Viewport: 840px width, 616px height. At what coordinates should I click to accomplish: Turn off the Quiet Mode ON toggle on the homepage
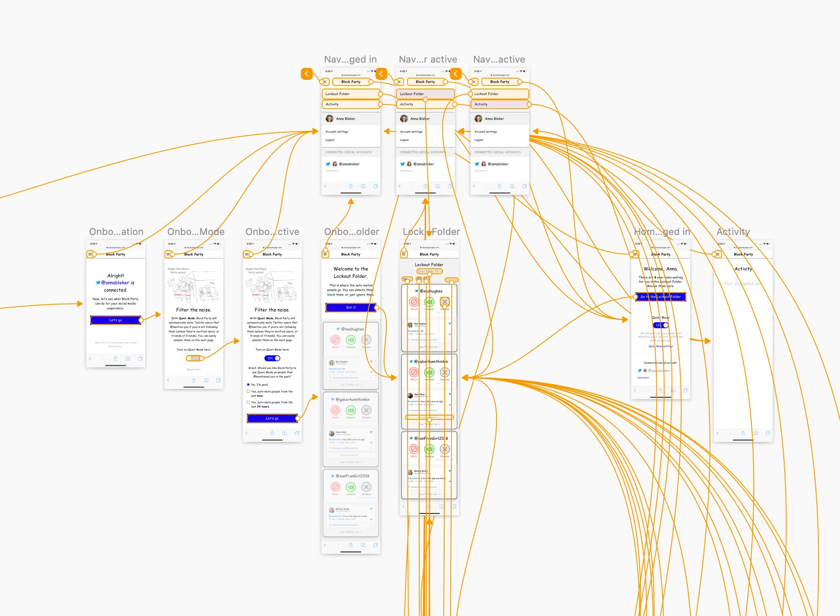tap(661, 325)
